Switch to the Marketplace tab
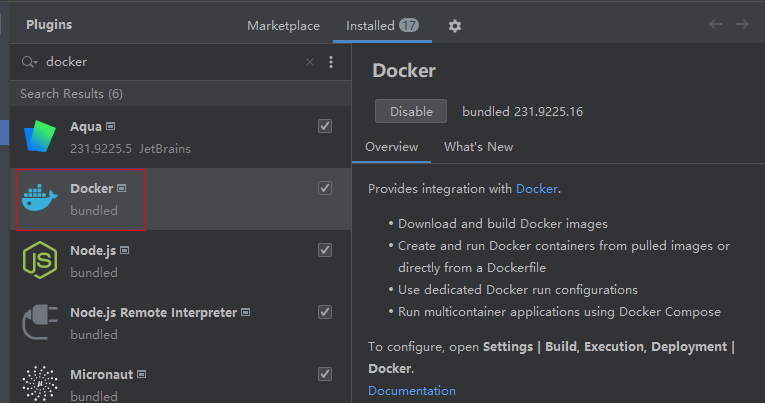The width and height of the screenshot is (765, 403). point(283,26)
